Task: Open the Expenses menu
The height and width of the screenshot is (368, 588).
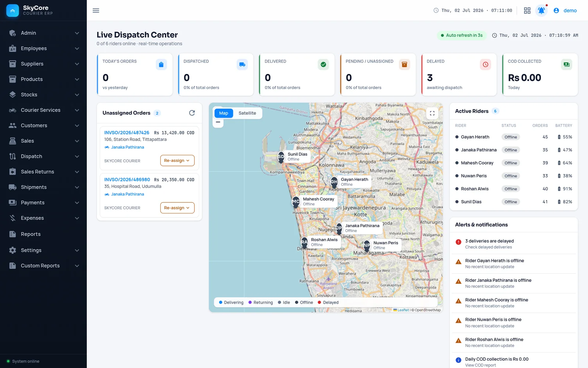Action: (x=43, y=218)
